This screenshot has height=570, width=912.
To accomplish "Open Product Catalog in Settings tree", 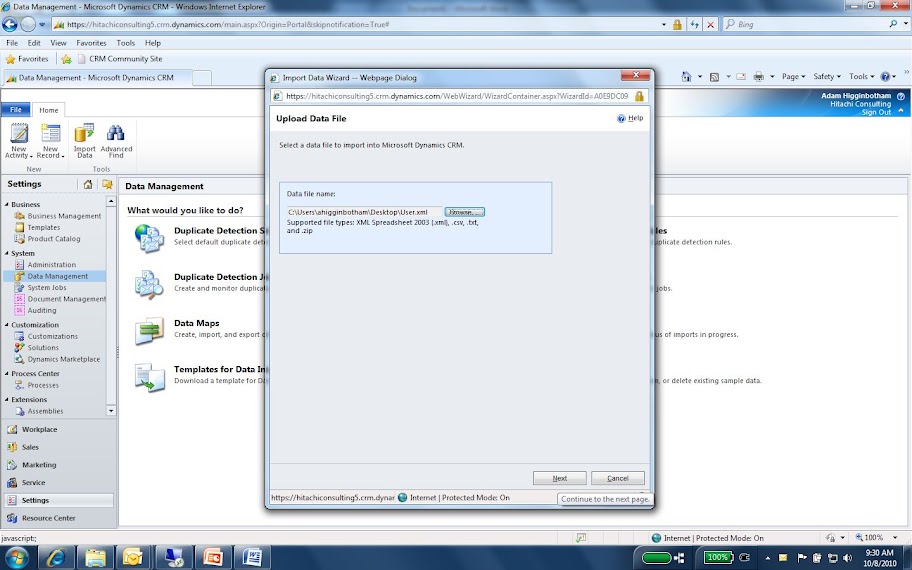I will (x=54, y=239).
